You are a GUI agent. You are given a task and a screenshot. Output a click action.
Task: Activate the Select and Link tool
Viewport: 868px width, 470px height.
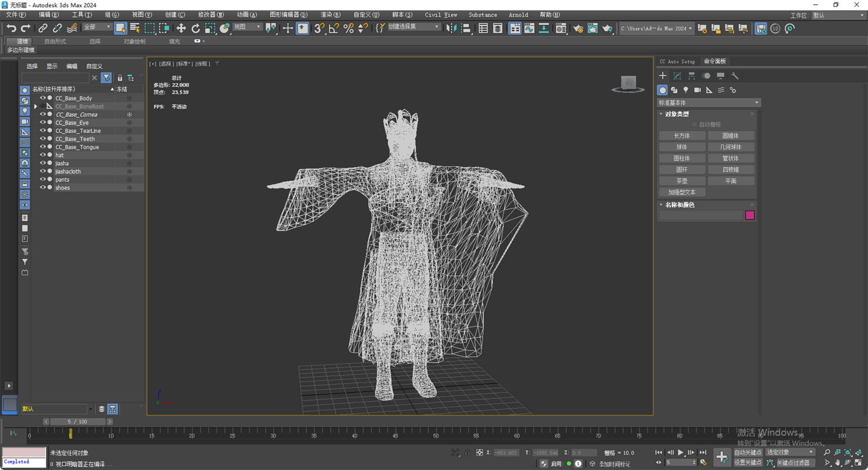pyautogui.click(x=43, y=28)
